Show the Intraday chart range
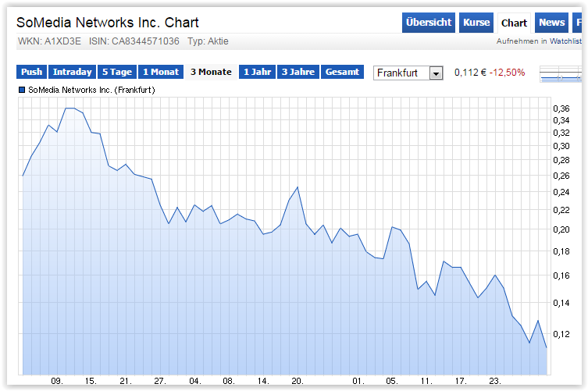This screenshot has width=588, height=391. [72, 72]
